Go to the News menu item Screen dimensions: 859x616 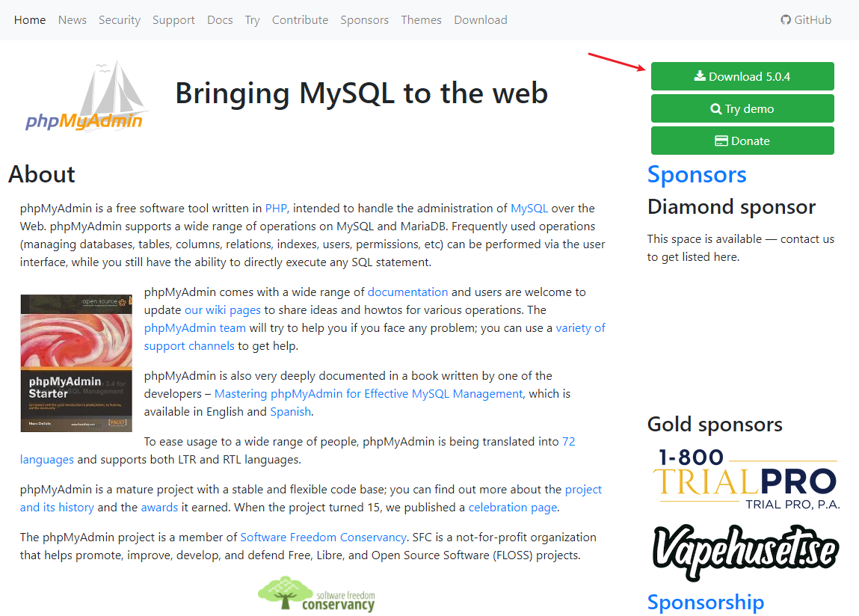pos(73,19)
